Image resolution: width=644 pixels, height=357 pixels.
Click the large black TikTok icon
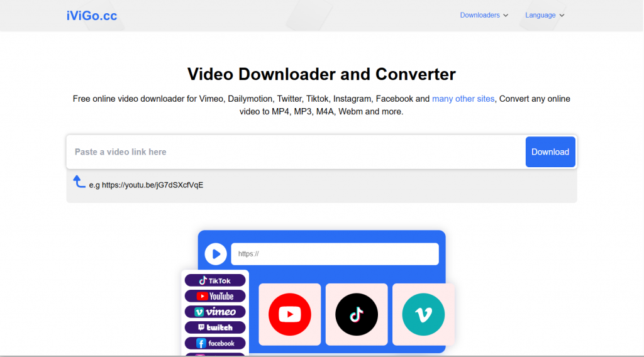[357, 314]
